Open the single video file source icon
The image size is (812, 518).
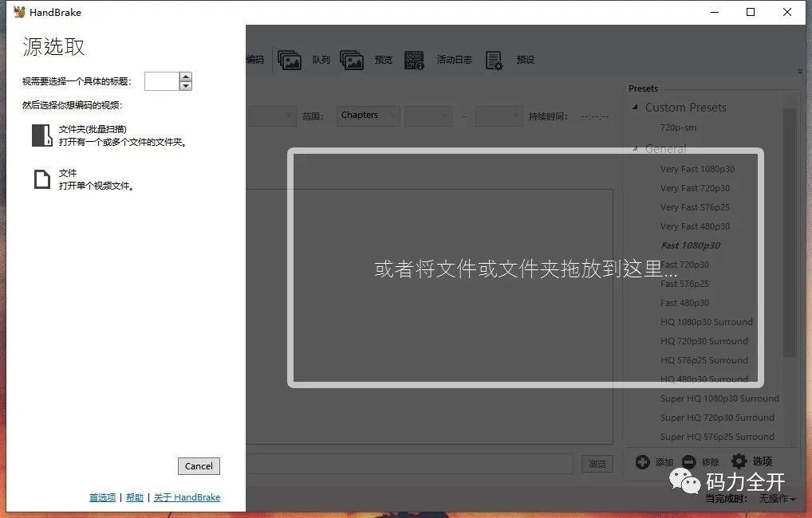tap(42, 179)
